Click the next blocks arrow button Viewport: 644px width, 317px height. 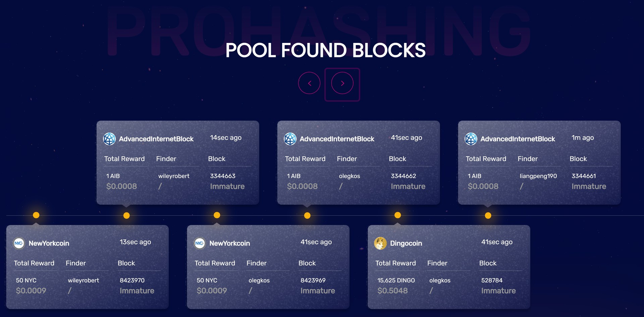[x=342, y=83]
